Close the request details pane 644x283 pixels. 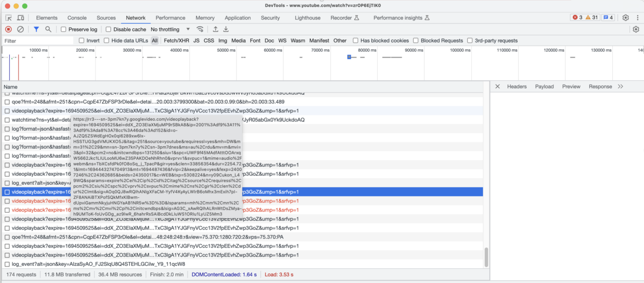pyautogui.click(x=497, y=86)
